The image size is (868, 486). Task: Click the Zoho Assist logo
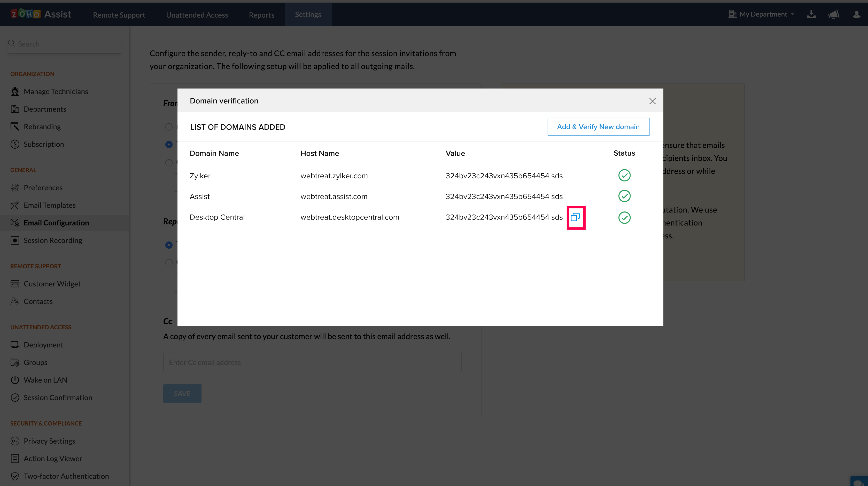[x=41, y=14]
